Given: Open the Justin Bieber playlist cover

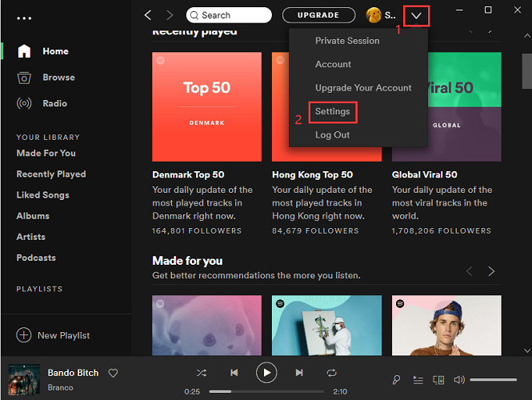Looking at the screenshot, I should pyautogui.click(x=446, y=326).
